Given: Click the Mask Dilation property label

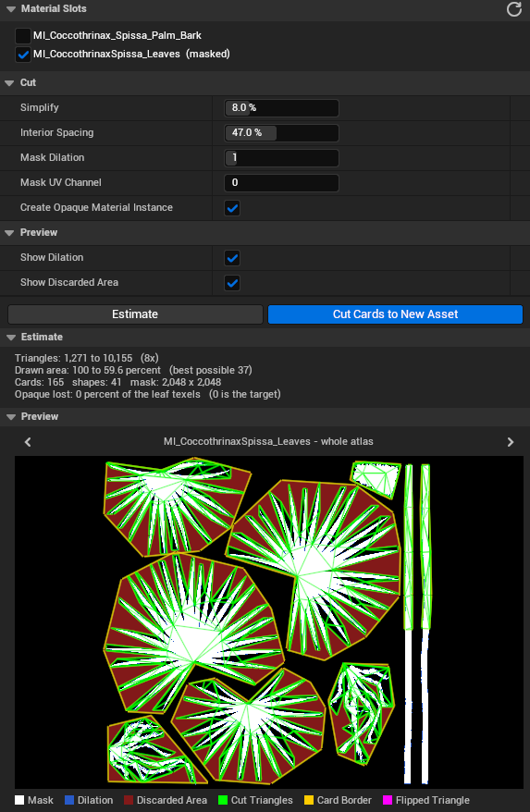Looking at the screenshot, I should (x=53, y=157).
